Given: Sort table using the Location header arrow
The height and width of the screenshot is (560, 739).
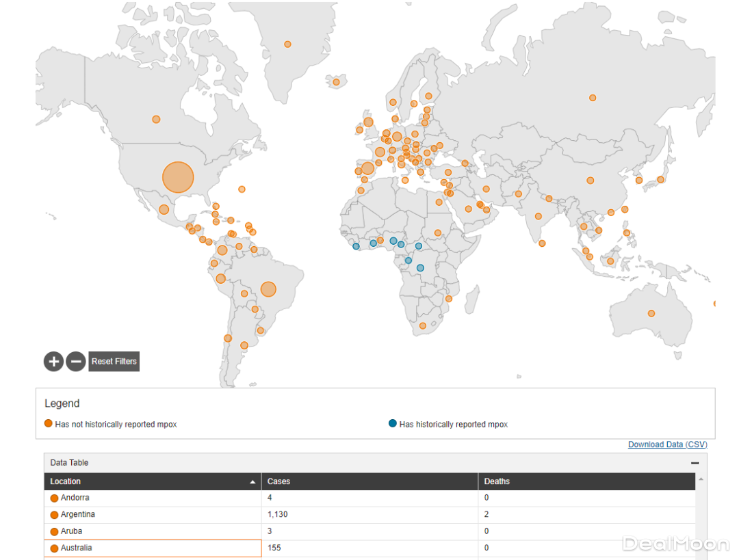Looking at the screenshot, I should point(253,482).
